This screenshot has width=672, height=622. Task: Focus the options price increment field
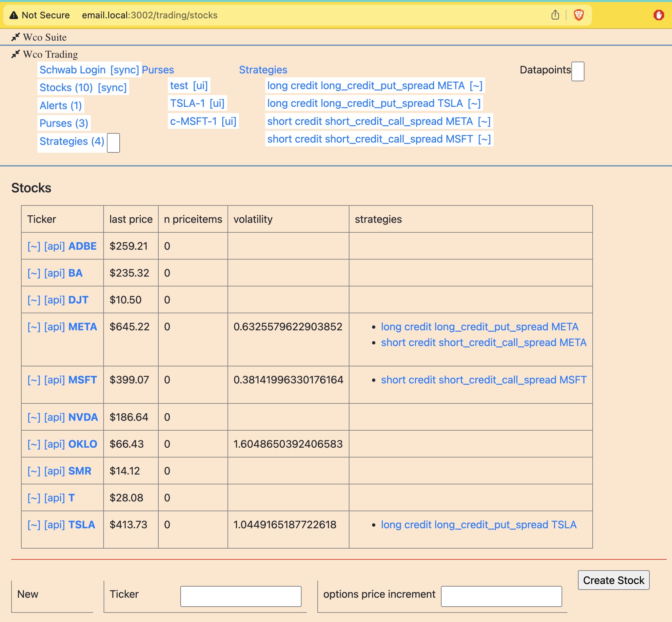coord(501,596)
